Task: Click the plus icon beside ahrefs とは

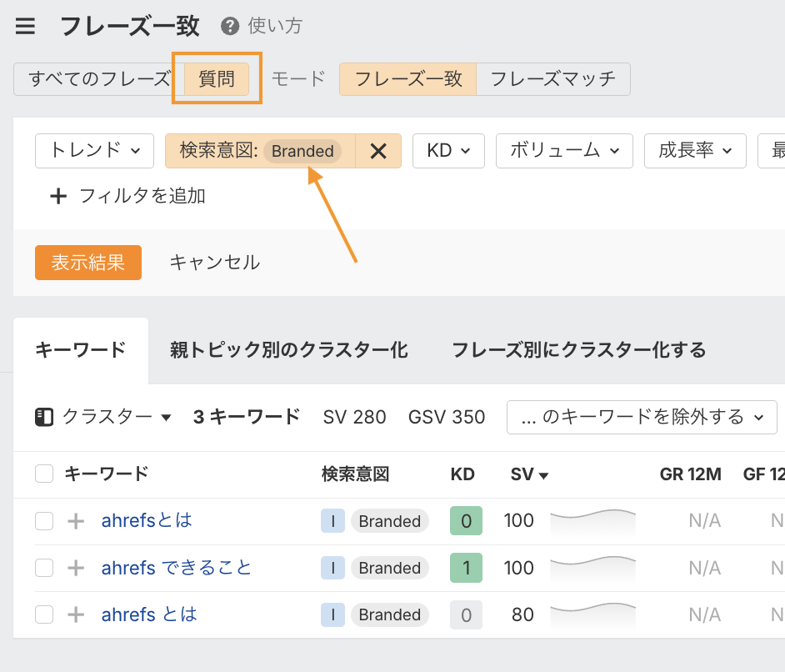Action: 75,614
